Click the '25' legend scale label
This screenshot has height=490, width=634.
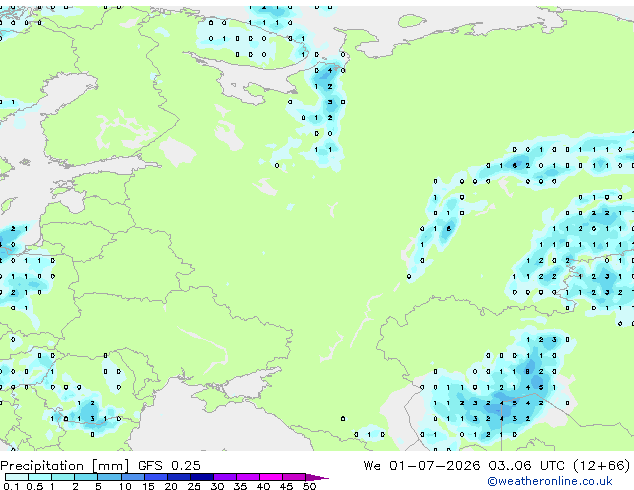click(194, 486)
